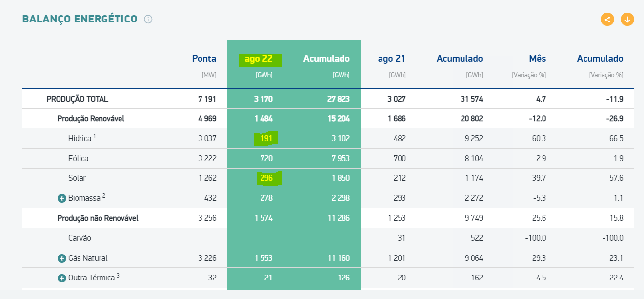
Task: Click the highlighted Hídrica value 191
Action: pos(266,139)
